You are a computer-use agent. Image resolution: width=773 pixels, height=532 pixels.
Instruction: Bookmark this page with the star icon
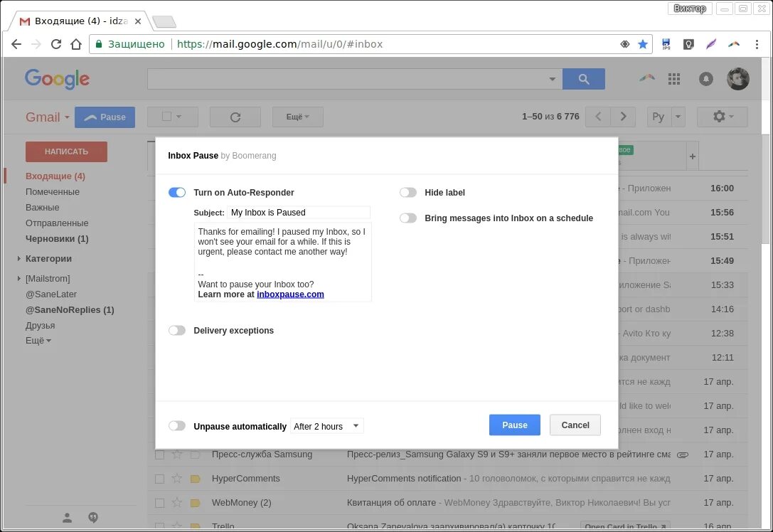[x=642, y=44]
